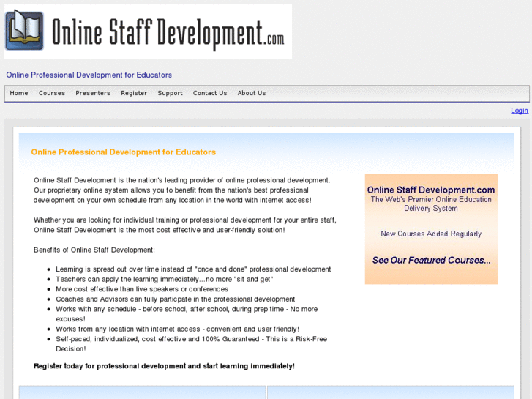Open the Courses menu item
The width and height of the screenshot is (532, 399).
[x=51, y=93]
